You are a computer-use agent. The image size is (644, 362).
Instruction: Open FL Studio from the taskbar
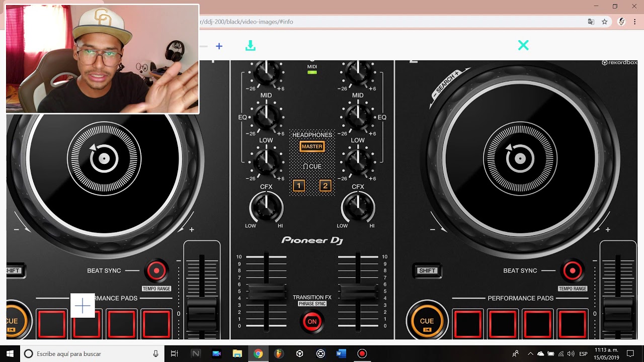point(279,353)
